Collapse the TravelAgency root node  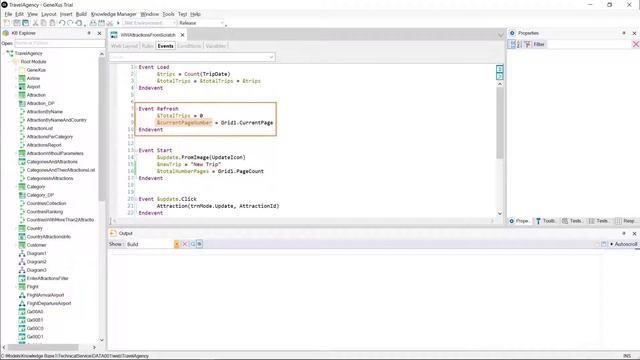[x=4, y=53]
